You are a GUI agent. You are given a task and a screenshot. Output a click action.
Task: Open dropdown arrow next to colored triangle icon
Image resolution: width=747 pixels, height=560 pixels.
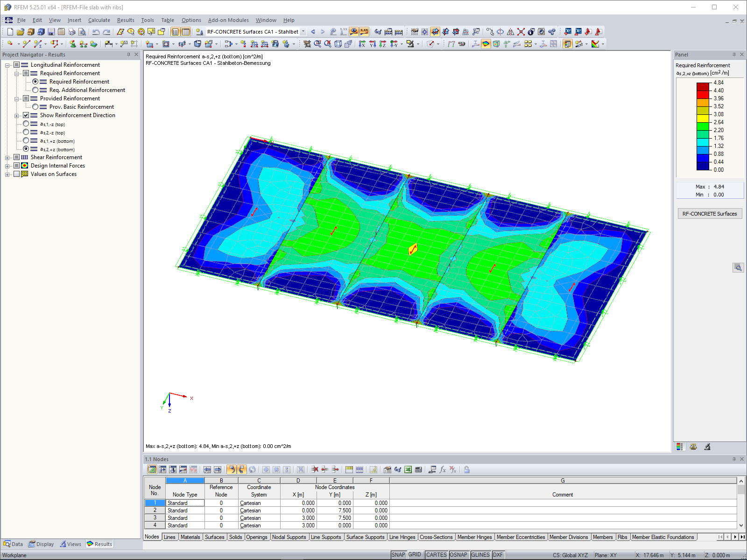pyautogui.click(x=603, y=44)
